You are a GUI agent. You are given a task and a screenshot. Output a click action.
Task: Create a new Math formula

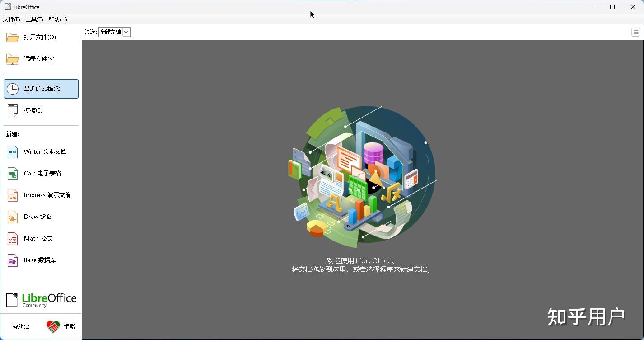click(35, 238)
